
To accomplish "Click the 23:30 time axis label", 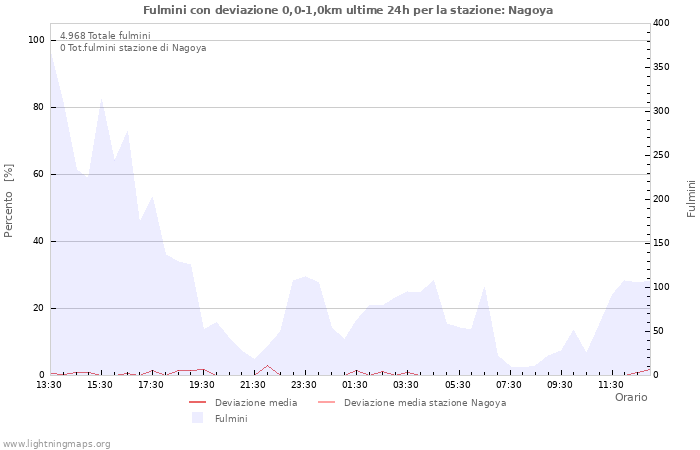I will 304,384.
